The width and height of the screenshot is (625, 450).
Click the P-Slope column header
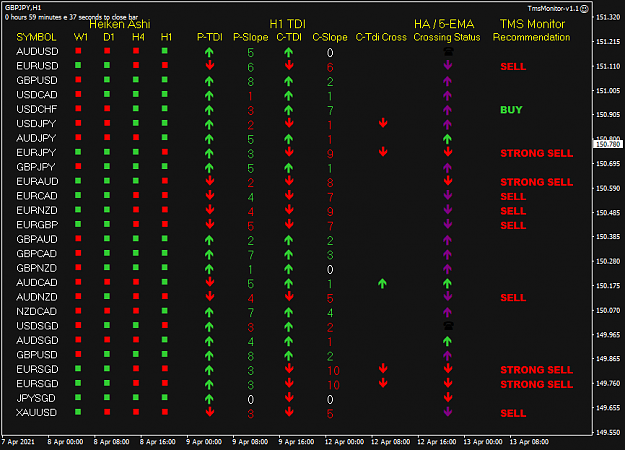click(x=250, y=37)
